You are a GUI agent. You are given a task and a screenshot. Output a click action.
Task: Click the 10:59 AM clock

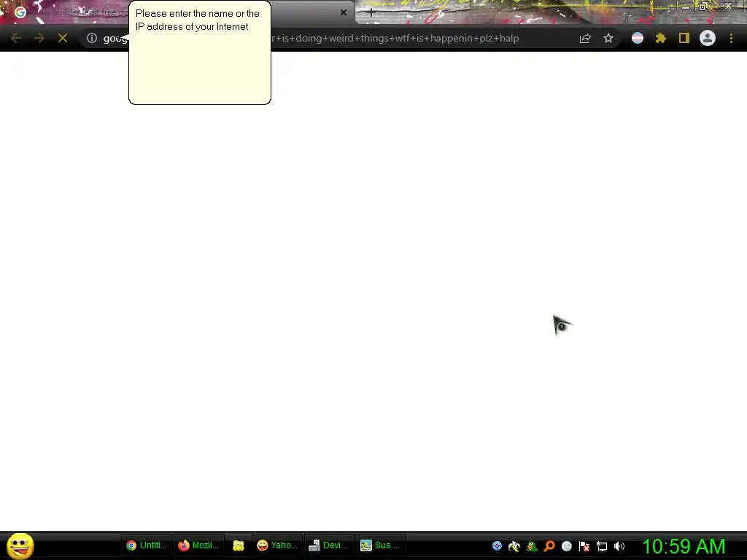pyautogui.click(x=684, y=546)
